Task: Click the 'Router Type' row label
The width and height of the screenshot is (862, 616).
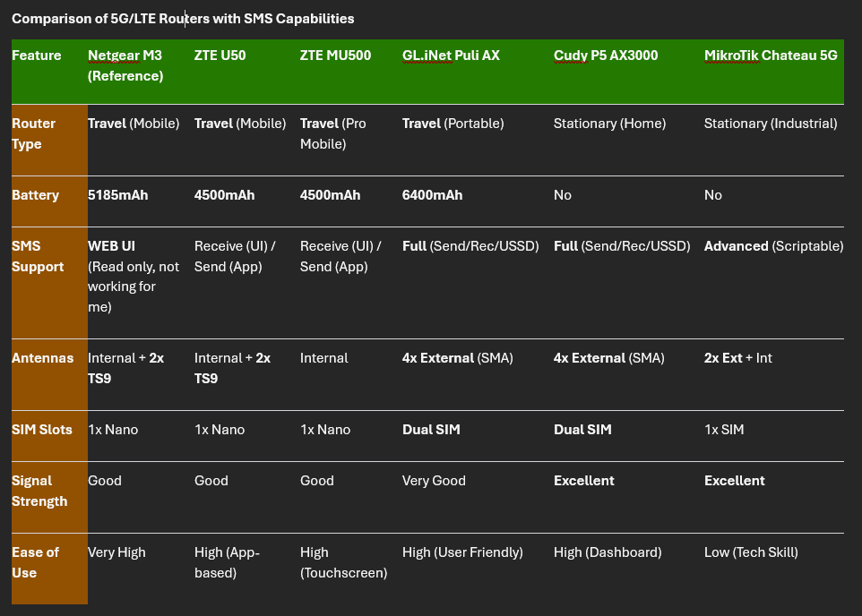Action: [x=34, y=133]
